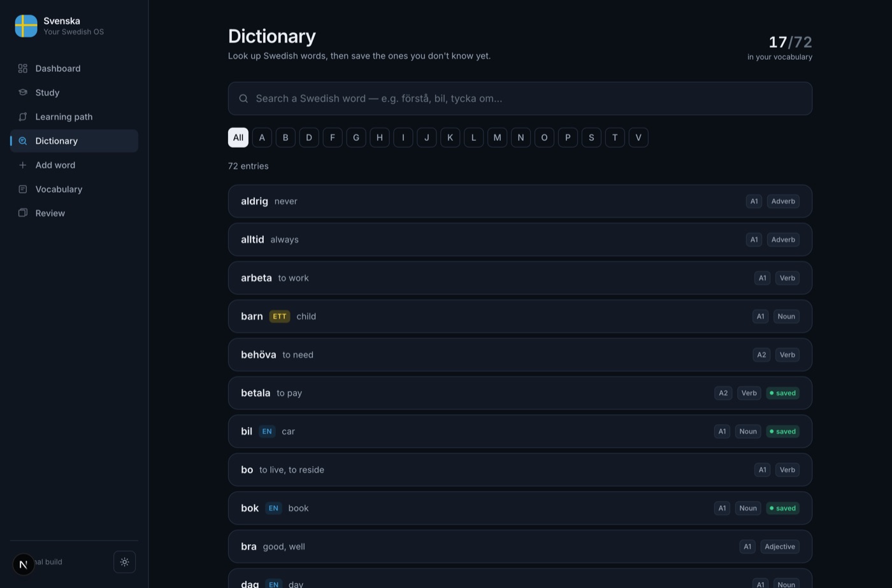Open the 'behöva' to need entry

pos(520,355)
